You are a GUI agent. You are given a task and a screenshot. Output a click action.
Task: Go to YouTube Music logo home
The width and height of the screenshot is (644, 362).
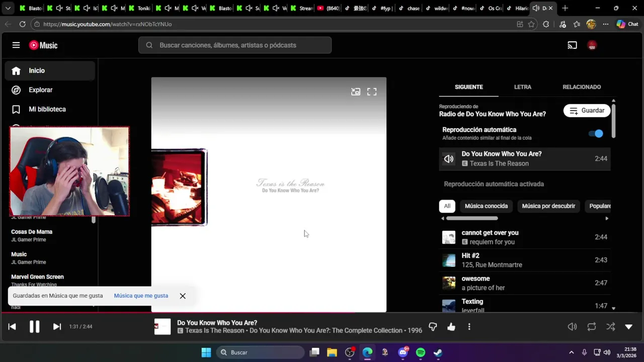[x=43, y=45]
